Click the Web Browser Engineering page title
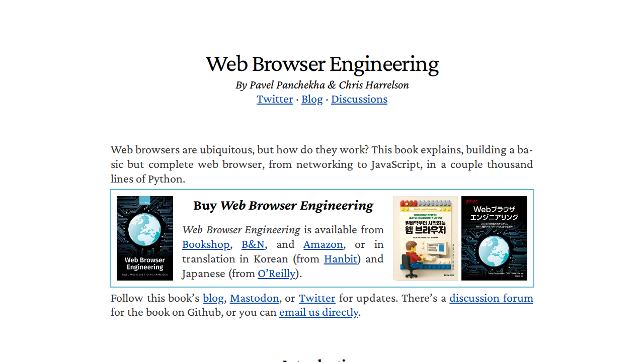 click(322, 64)
